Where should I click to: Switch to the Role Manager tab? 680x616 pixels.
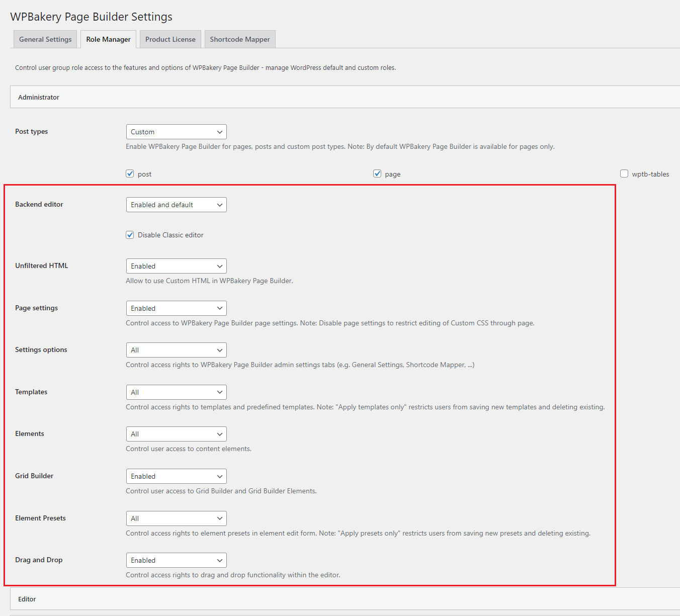point(108,39)
